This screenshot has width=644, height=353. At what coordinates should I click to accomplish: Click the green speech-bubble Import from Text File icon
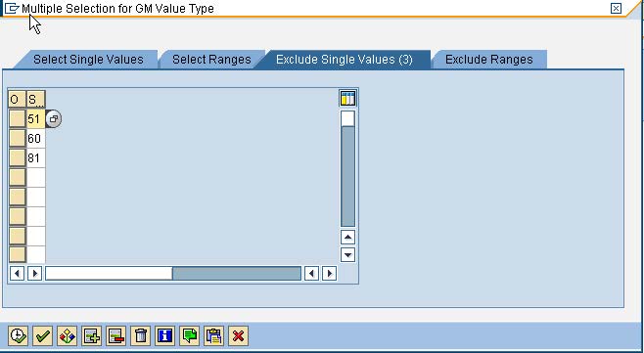pos(189,336)
